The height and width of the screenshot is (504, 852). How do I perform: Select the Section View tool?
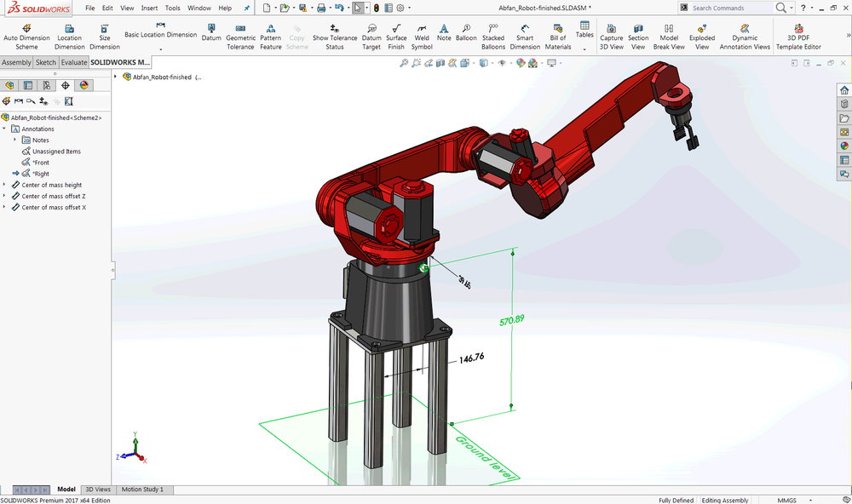tap(638, 37)
